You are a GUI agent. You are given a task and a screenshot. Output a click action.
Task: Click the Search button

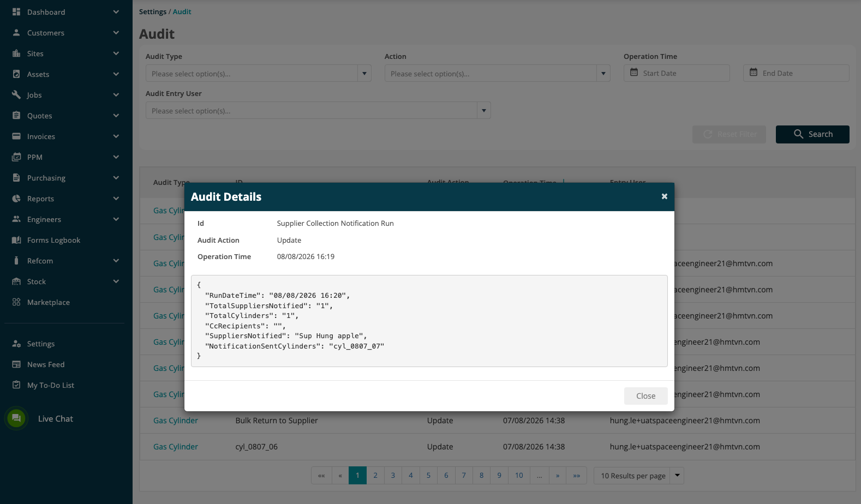(x=812, y=134)
